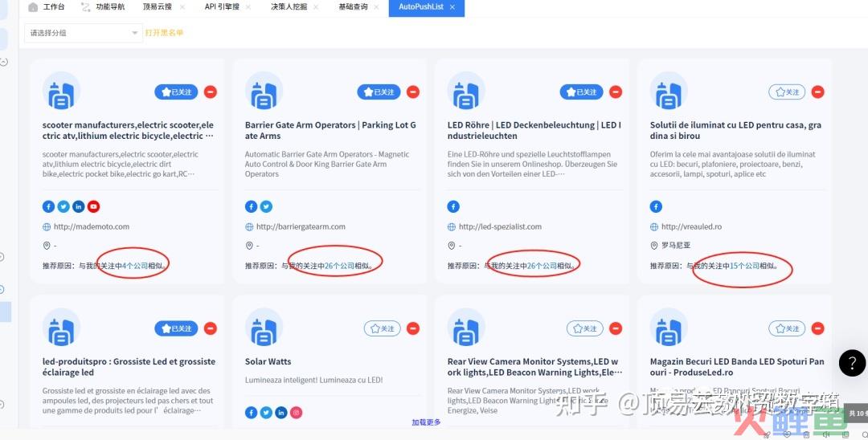Toggle 已关注 on LED Röhre card
868x440 pixels.
click(x=581, y=92)
